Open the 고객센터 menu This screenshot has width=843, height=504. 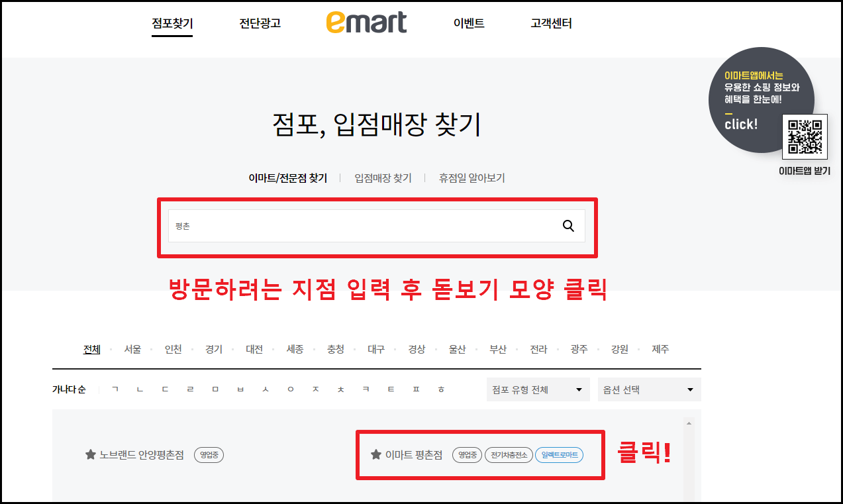point(551,24)
